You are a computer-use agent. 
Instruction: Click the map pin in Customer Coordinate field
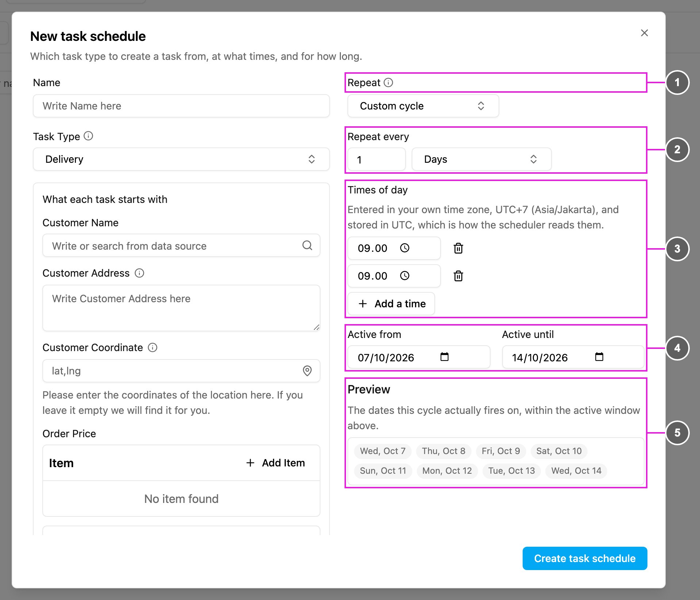click(x=307, y=371)
